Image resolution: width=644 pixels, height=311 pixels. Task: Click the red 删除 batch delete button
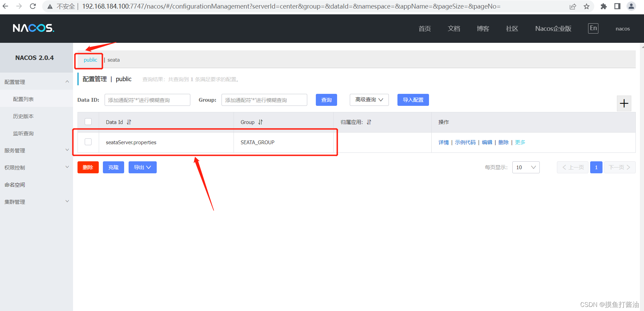[88, 167]
